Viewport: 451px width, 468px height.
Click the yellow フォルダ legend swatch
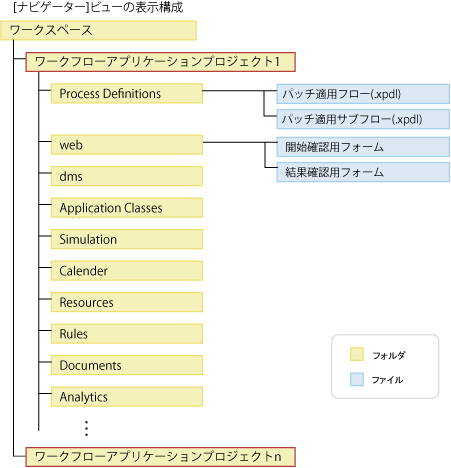coord(357,354)
